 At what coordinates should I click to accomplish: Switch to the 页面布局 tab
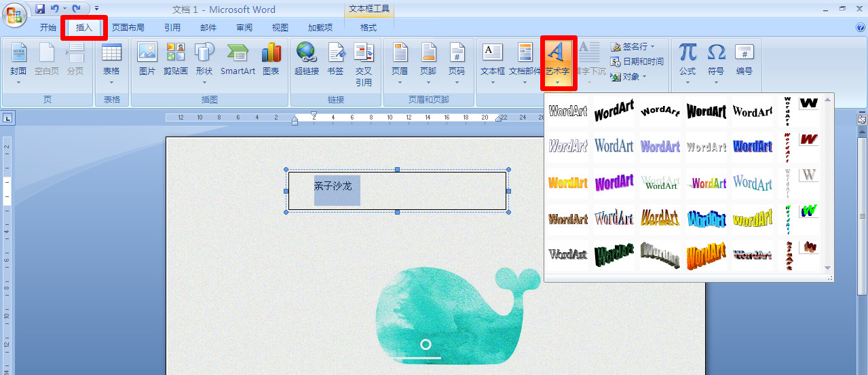pos(128,28)
